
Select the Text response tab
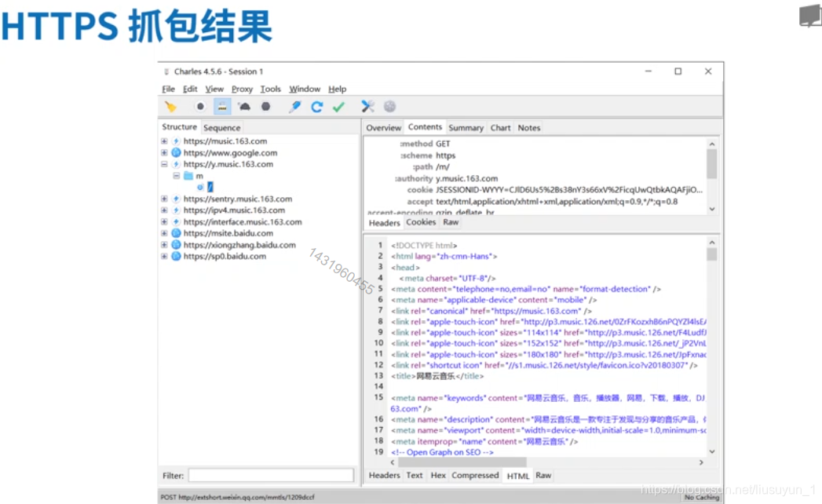coord(415,475)
